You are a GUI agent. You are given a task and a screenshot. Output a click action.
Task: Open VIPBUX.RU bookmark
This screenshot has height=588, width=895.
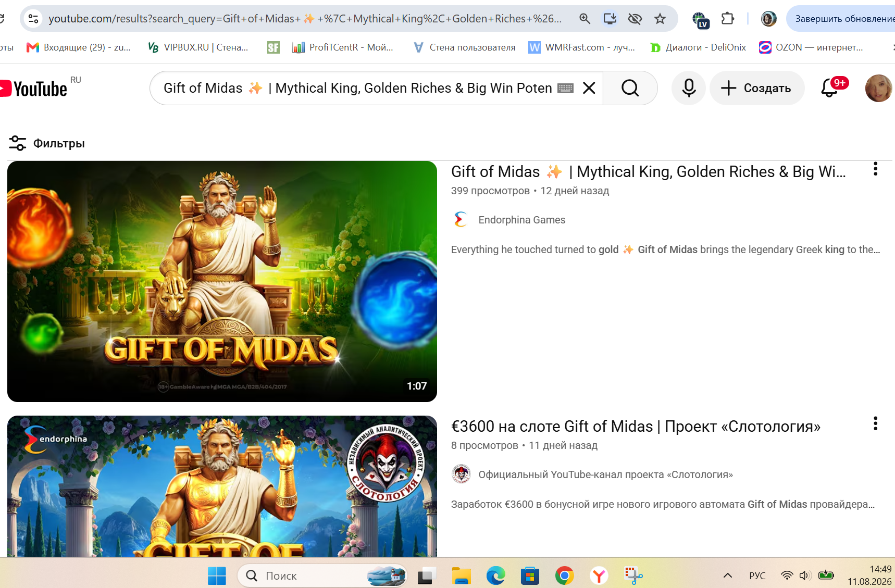click(x=198, y=47)
